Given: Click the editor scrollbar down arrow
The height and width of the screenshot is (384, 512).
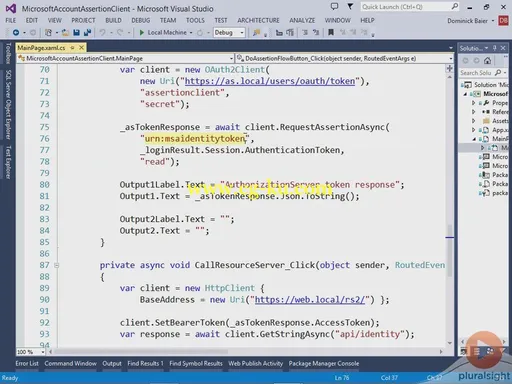Looking at the screenshot, I should [449, 343].
